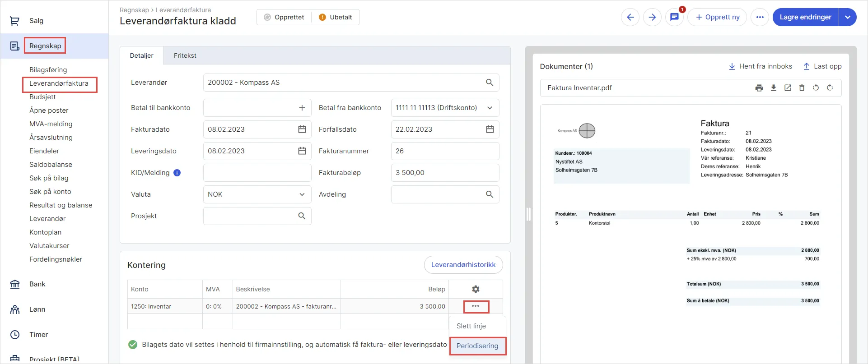The width and height of the screenshot is (868, 364).
Task: Click Hent fra innboks link
Action: click(x=761, y=66)
